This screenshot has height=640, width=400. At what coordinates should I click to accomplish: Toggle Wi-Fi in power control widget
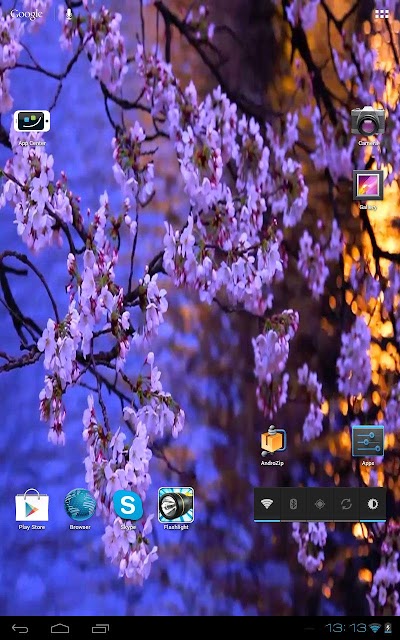[x=267, y=504]
